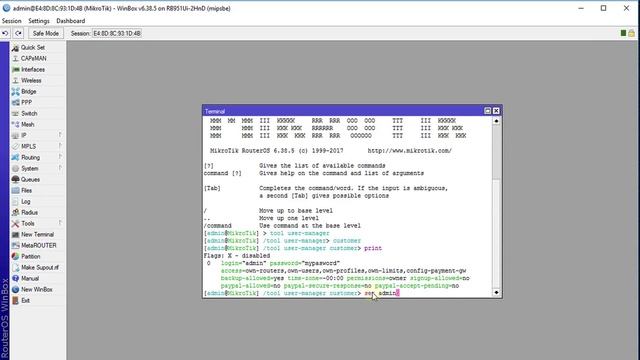Toggle Safe Mode button
This screenshot has height=360, width=640.
point(46,33)
